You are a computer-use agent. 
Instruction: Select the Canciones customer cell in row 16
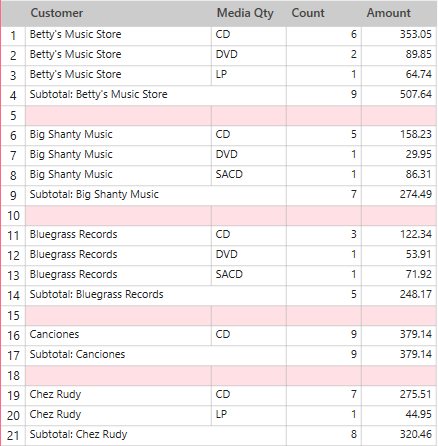click(118, 336)
